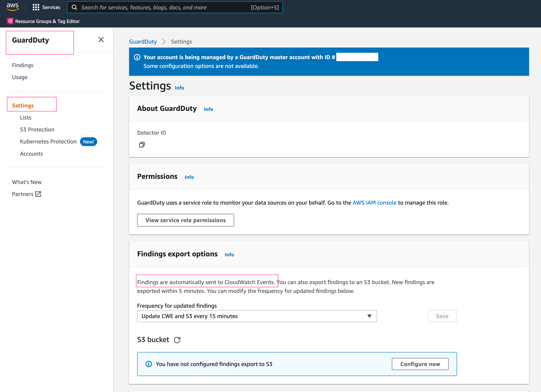Click Info next to Findings export options
541x392 pixels.
pos(229,255)
